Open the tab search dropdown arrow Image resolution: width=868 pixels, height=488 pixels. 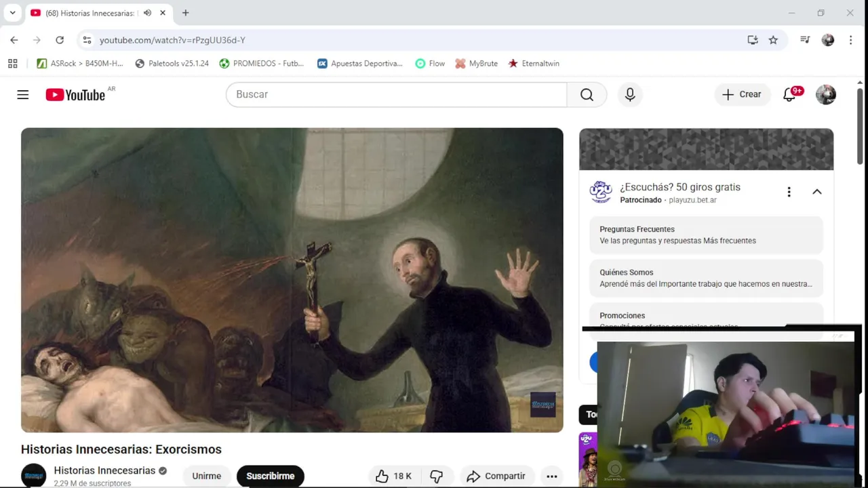tap(12, 13)
